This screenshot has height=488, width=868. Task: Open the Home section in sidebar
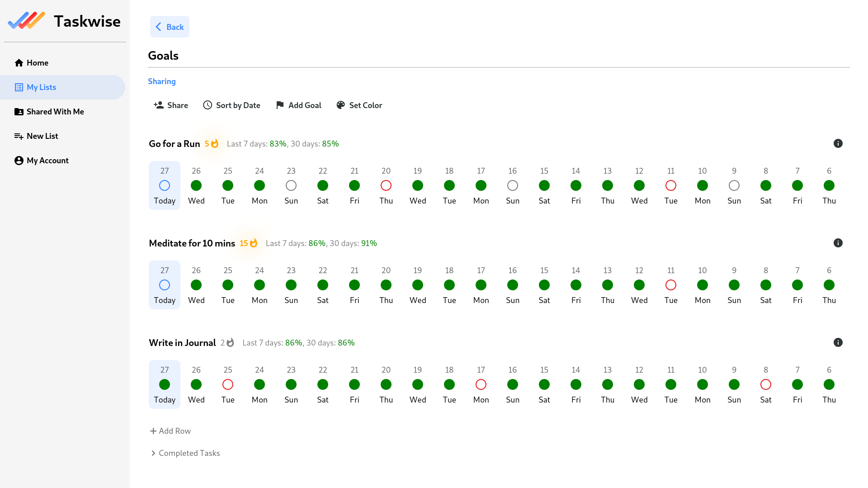pos(37,63)
